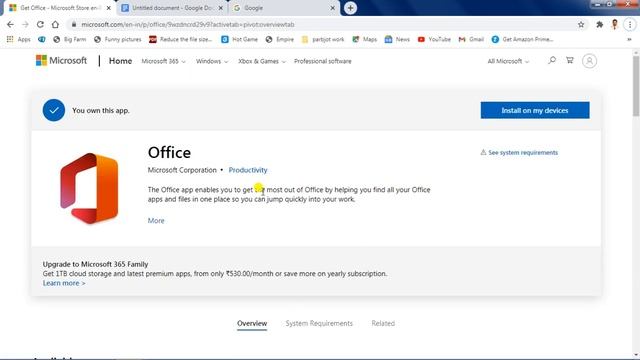640x360 pixels.
Task: Open the Microsoft account sign-in icon
Action: 589,61
